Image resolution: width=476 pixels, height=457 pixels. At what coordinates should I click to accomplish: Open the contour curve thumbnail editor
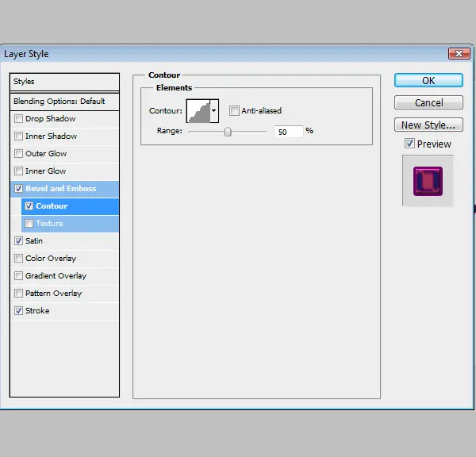click(198, 111)
